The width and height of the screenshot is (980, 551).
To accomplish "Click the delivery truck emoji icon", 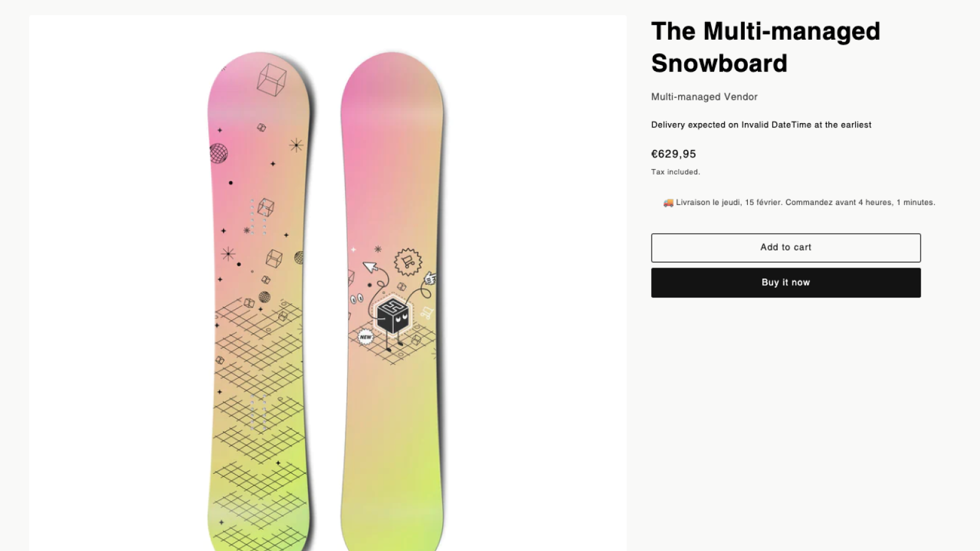I will pyautogui.click(x=668, y=201).
